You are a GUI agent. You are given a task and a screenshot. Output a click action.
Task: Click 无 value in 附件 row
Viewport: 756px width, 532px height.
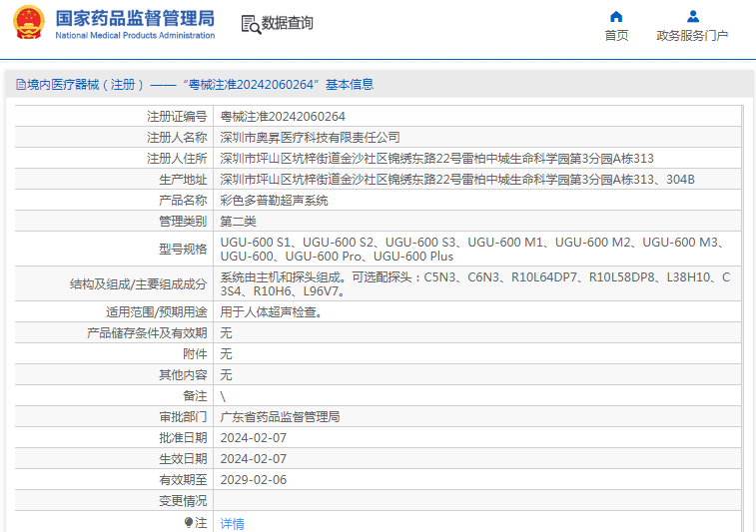click(226, 354)
